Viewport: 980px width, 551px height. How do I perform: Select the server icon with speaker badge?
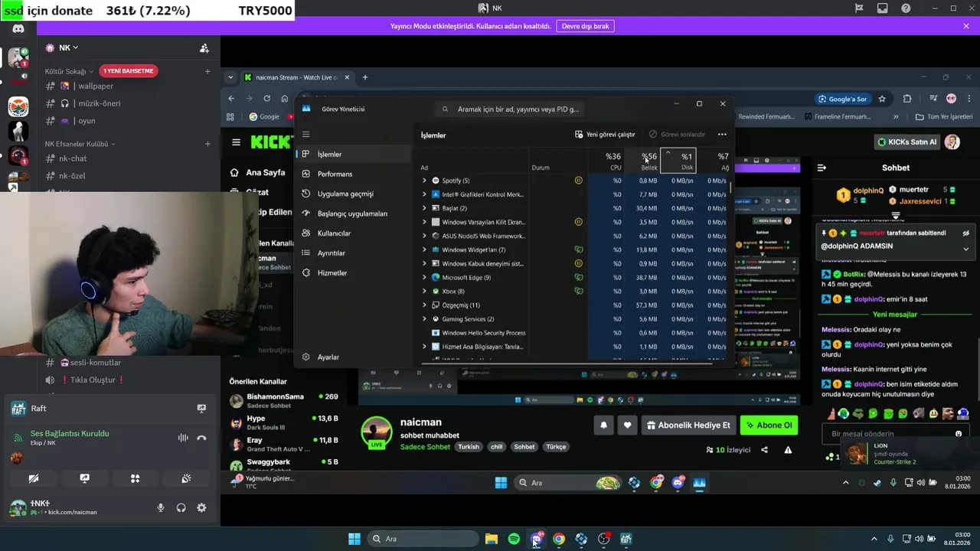click(18, 57)
